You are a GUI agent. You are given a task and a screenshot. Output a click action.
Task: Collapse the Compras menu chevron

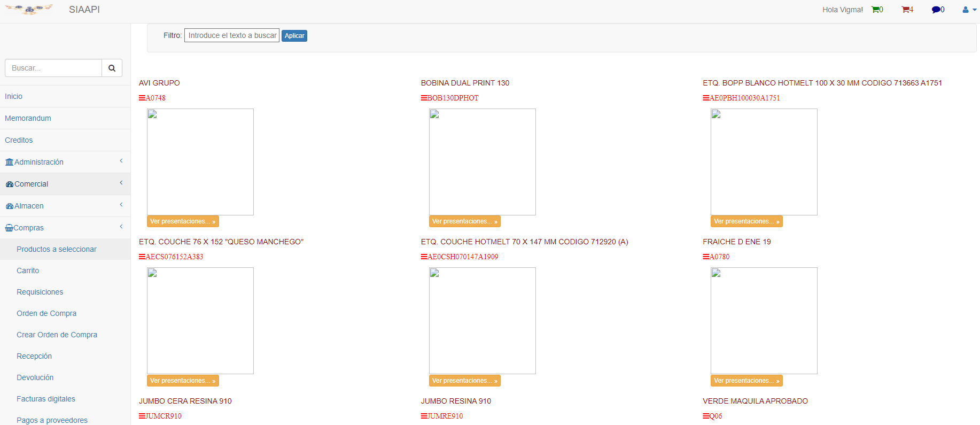click(121, 227)
